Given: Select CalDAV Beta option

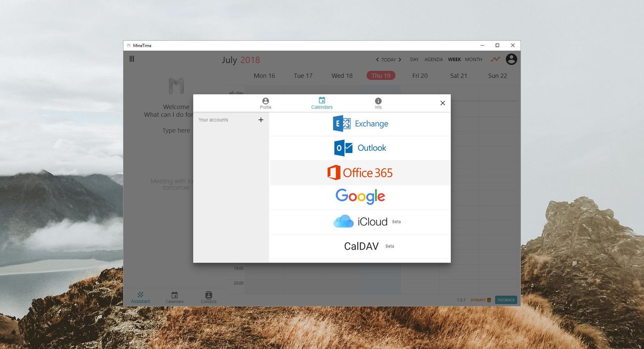Looking at the screenshot, I should [360, 246].
